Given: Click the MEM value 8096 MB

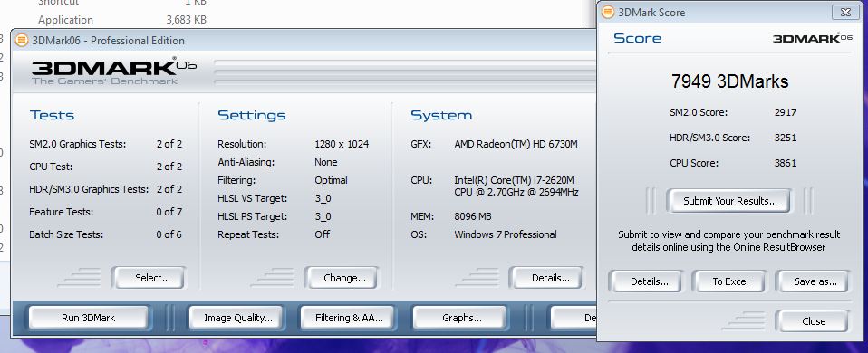Looking at the screenshot, I should pyautogui.click(x=473, y=216).
